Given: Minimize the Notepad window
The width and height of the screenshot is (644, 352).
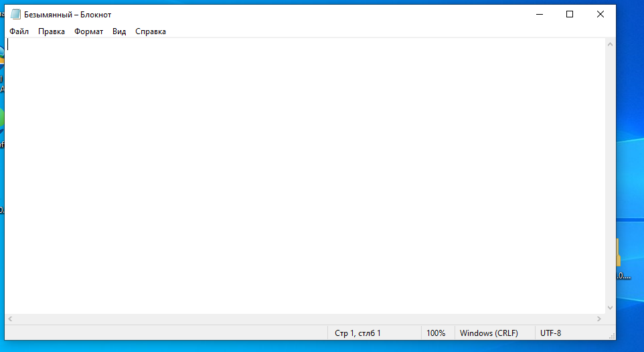Looking at the screenshot, I should (x=540, y=14).
